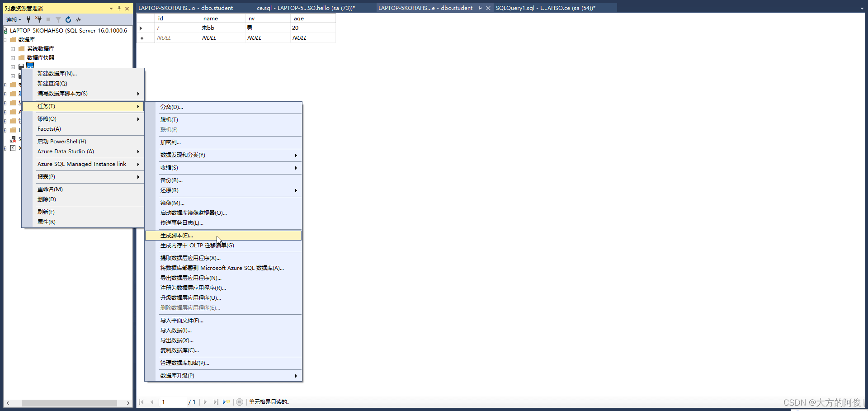
Task: Open the 连接 dropdown in Object Explorer
Action: (x=14, y=19)
